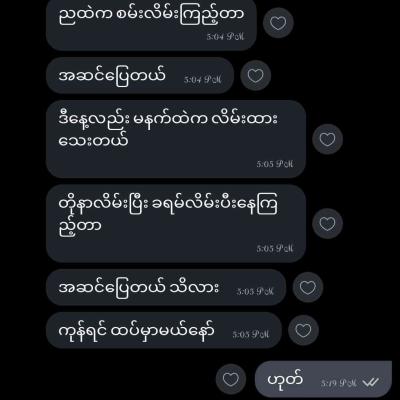Viewport: 400px width, 400px height.
Task: Click the 5:05 PM time on the 'ကုန်ရင်' message
Action: point(251,334)
